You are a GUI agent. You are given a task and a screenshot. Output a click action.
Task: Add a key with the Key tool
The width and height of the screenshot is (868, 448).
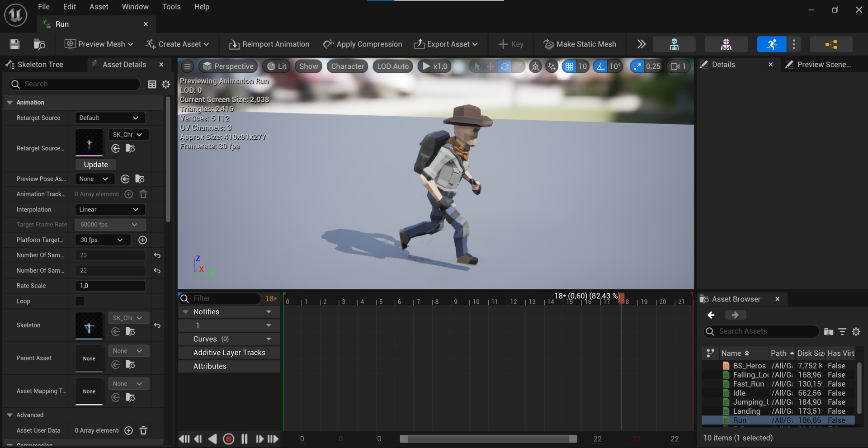click(x=510, y=44)
